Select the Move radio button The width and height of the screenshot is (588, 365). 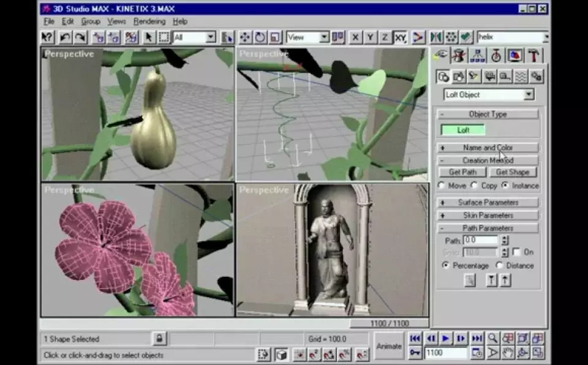click(441, 186)
